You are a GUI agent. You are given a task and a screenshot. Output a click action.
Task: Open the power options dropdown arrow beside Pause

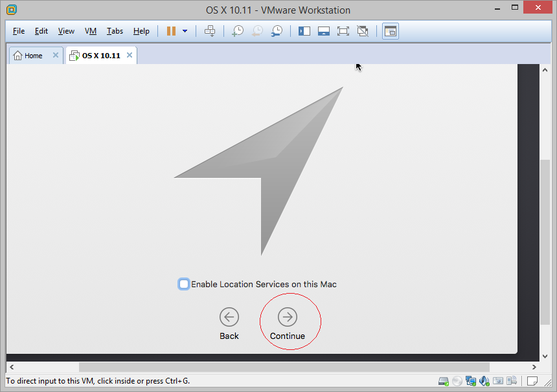(185, 31)
